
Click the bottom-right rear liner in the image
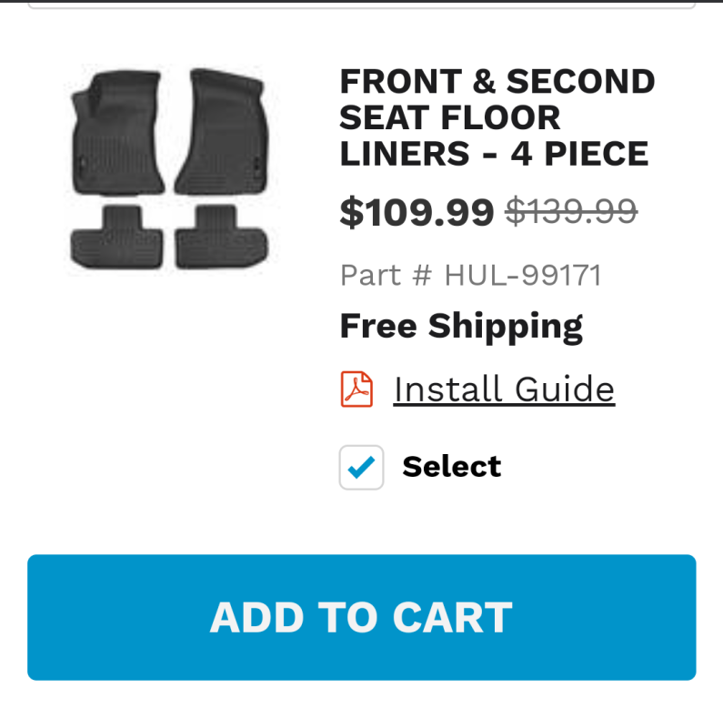220,237
